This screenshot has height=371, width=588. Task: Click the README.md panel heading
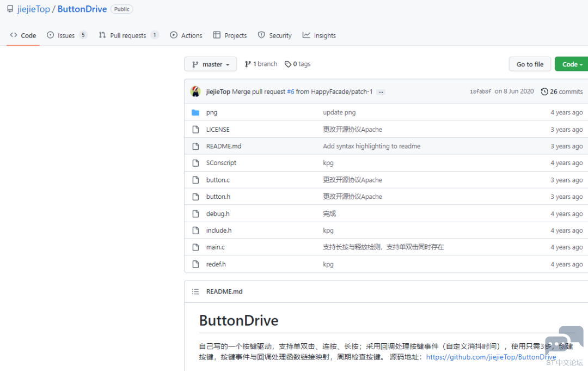pyautogui.click(x=224, y=291)
